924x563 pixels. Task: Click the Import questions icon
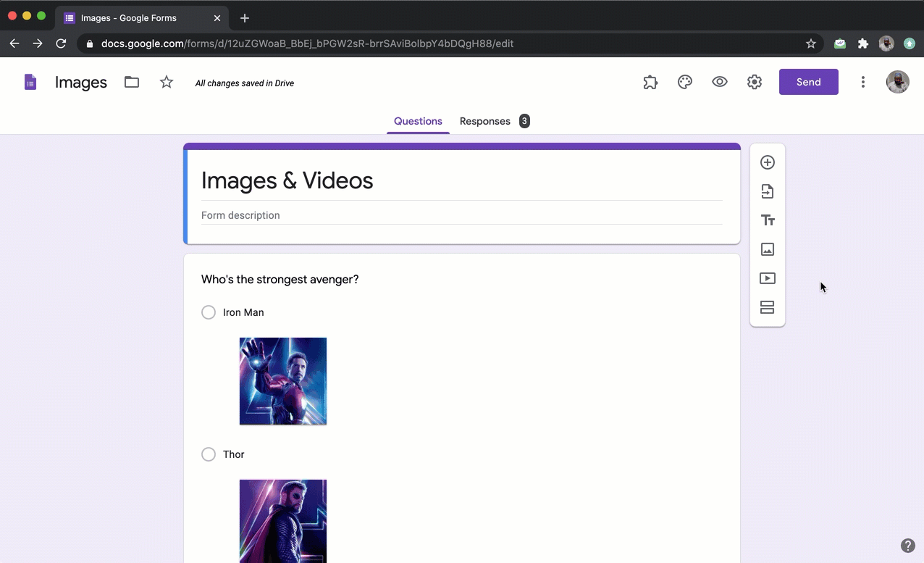(x=768, y=191)
